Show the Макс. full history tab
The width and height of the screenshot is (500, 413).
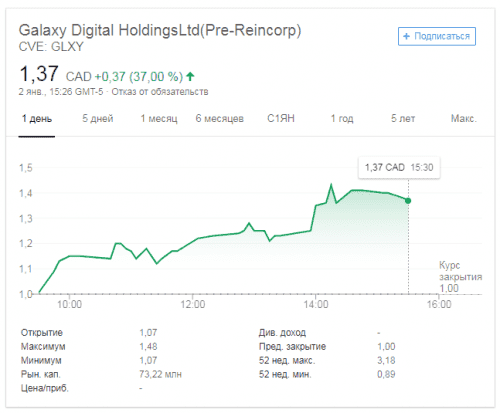[x=464, y=118]
